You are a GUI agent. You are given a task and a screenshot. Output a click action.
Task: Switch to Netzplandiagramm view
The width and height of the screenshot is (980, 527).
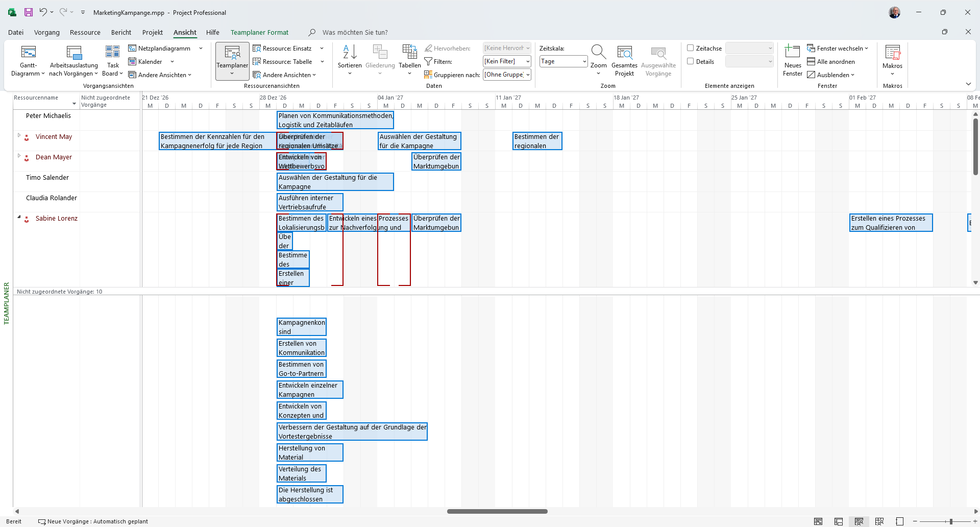pyautogui.click(x=159, y=49)
